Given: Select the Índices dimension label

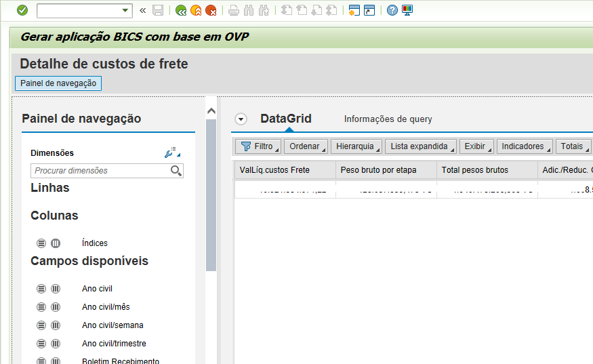Looking at the screenshot, I should (x=95, y=243).
